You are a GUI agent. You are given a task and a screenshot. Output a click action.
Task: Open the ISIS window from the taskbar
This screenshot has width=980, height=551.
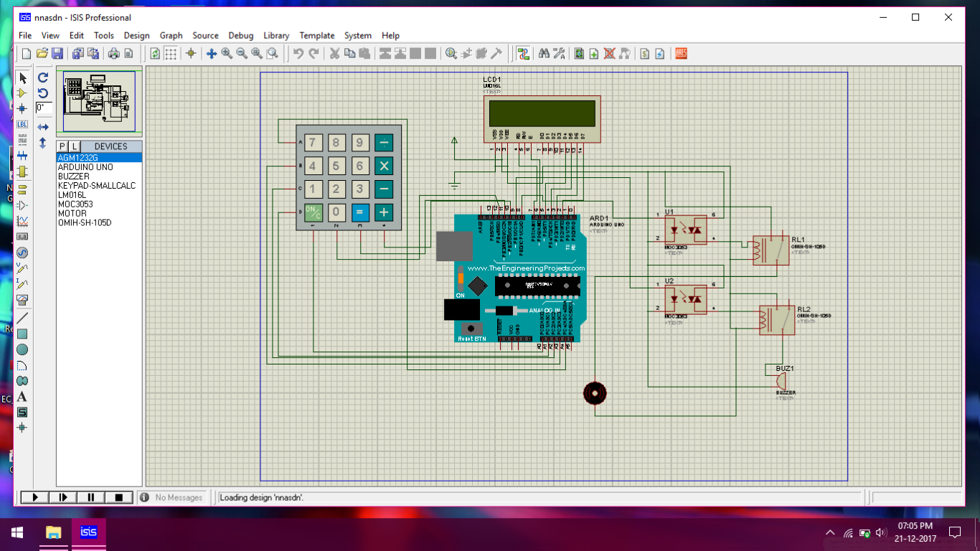(88, 533)
